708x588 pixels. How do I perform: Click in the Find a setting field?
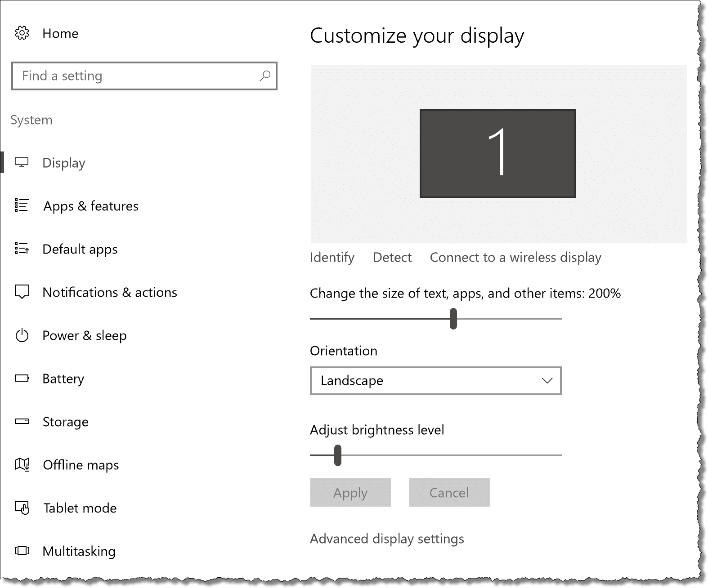135,76
